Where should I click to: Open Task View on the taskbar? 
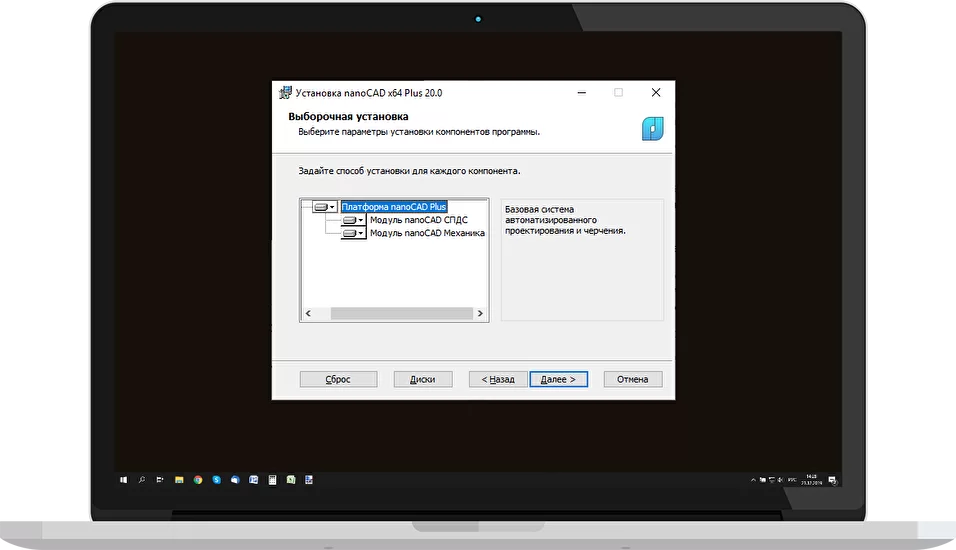pyautogui.click(x=160, y=480)
